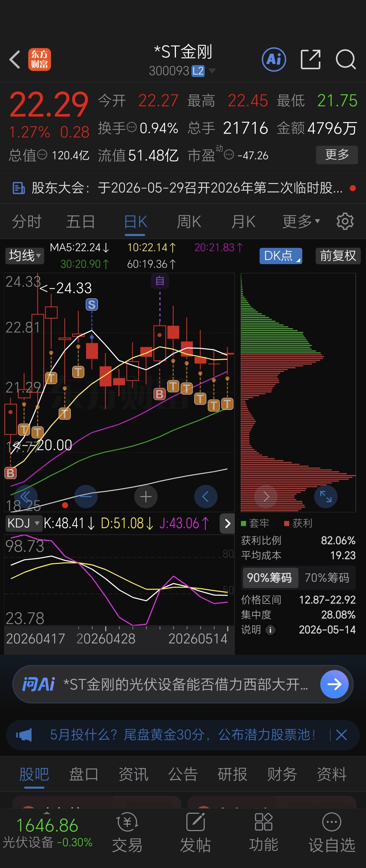Viewport: 366px width, 868px height.
Task: Tap the 获利比例 82.06% value
Action: click(338, 540)
